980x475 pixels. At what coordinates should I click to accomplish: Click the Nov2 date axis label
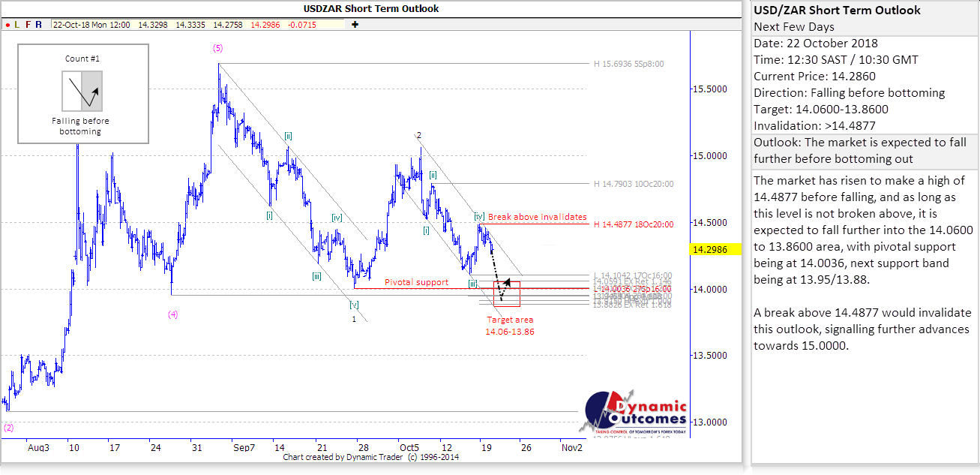coord(571,447)
